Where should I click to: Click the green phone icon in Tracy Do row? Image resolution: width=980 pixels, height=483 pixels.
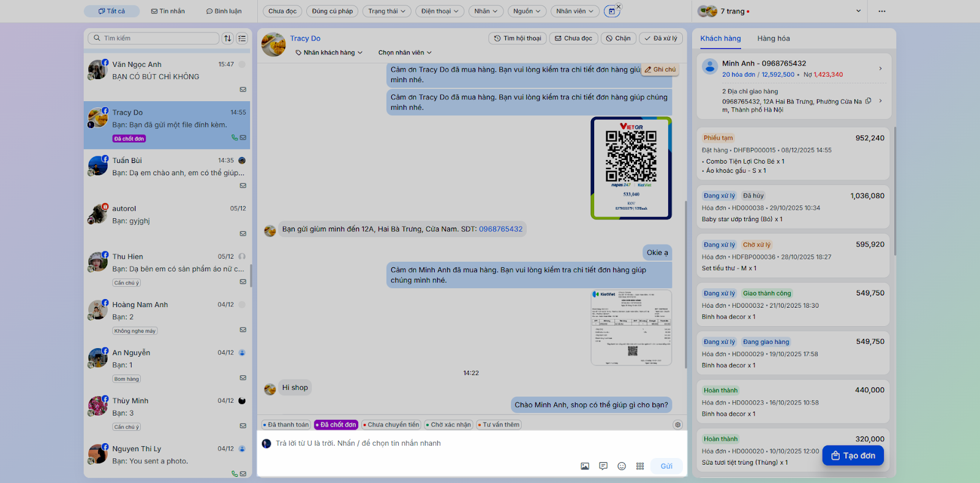235,138
